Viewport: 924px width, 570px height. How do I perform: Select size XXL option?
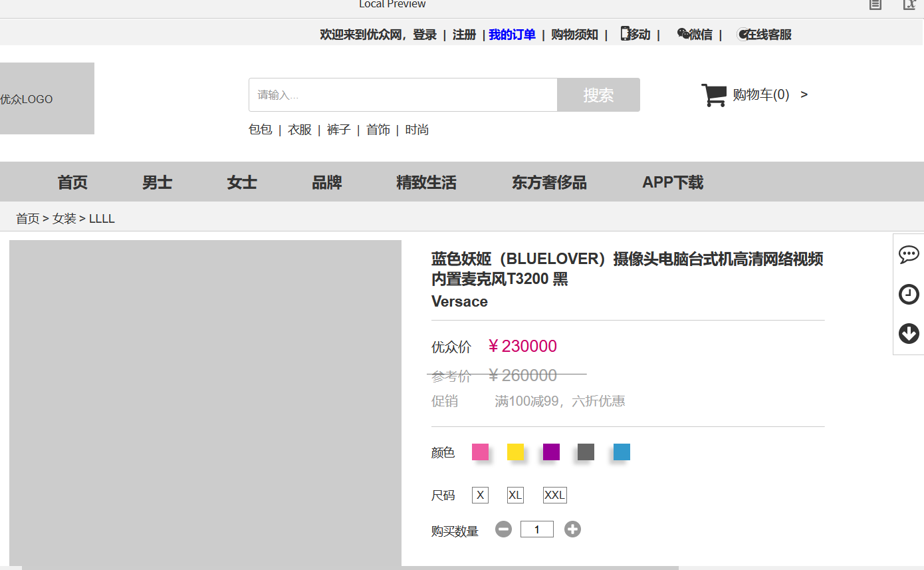(554, 495)
